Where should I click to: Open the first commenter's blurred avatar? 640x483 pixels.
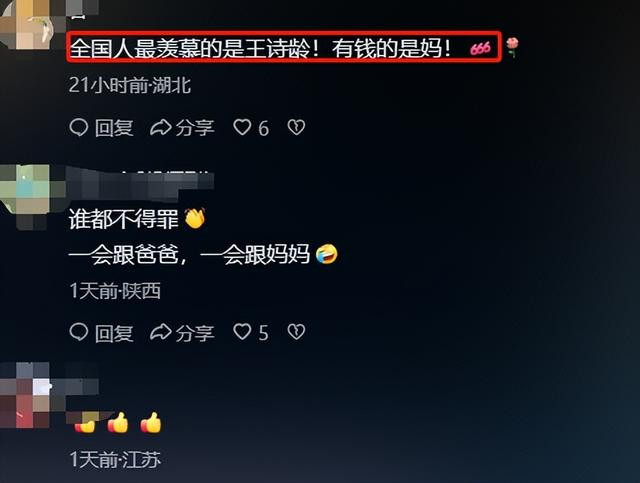(33, 24)
